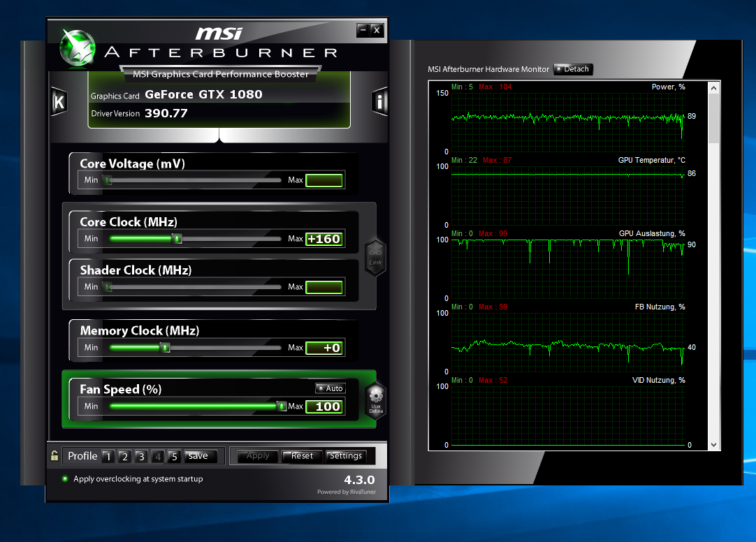The height and width of the screenshot is (542, 756).
Task: Click the MSI Afterburner Hardware Monitor title
Action: (488, 69)
